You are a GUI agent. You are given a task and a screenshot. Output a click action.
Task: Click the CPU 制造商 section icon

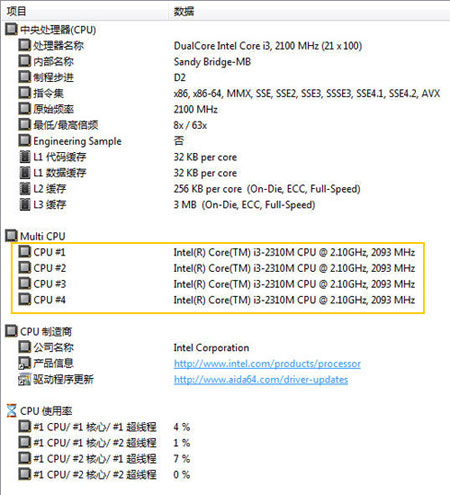[x=11, y=331]
